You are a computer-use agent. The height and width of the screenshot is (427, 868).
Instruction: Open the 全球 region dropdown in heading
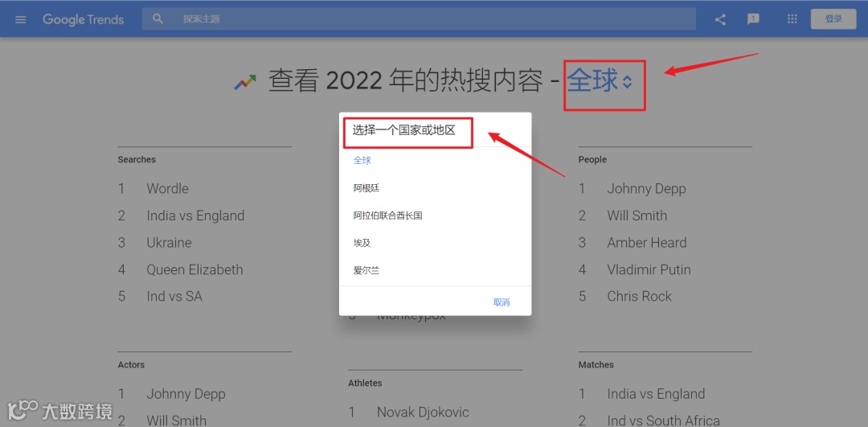coord(600,81)
